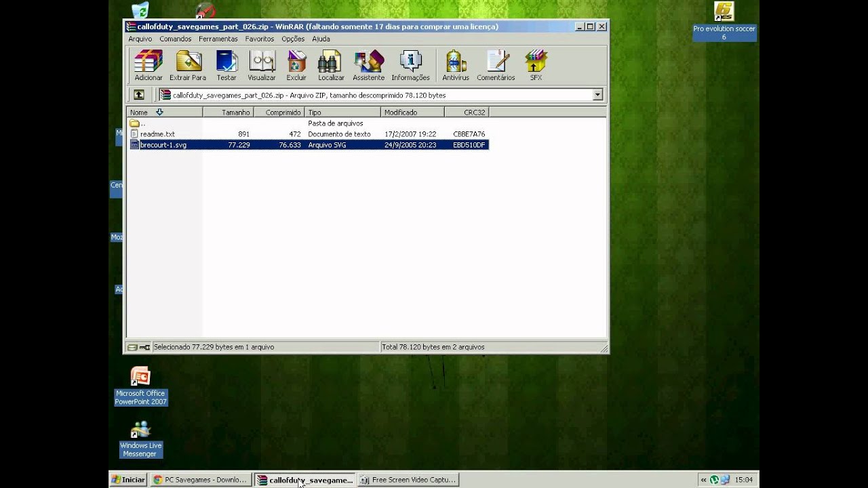Image resolution: width=868 pixels, height=488 pixels.
Task: Click the callofduty_savegame taskbar button
Action: coord(305,480)
